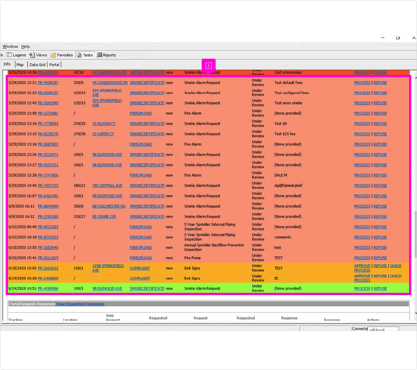Open COMPLAINT link in the 10:28 row

(140, 278)
